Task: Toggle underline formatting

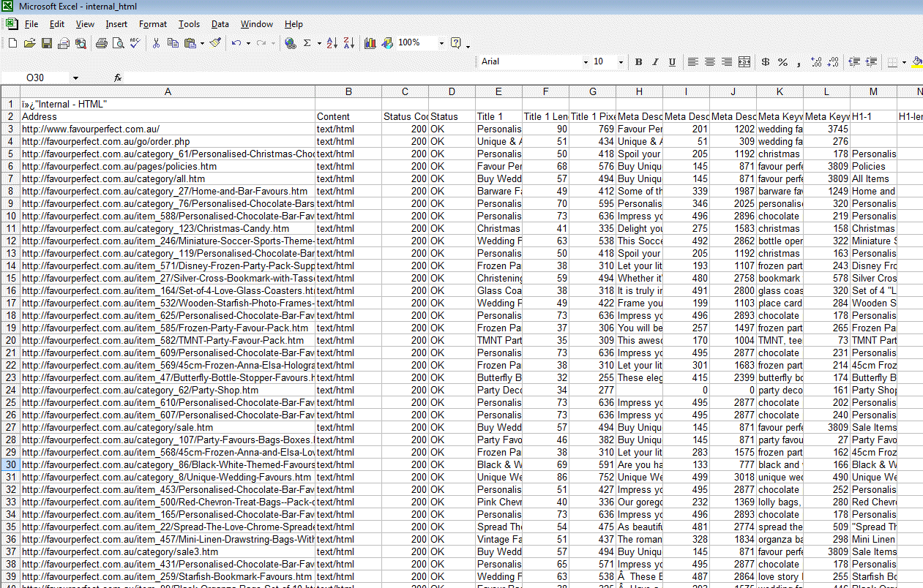Action: point(672,62)
